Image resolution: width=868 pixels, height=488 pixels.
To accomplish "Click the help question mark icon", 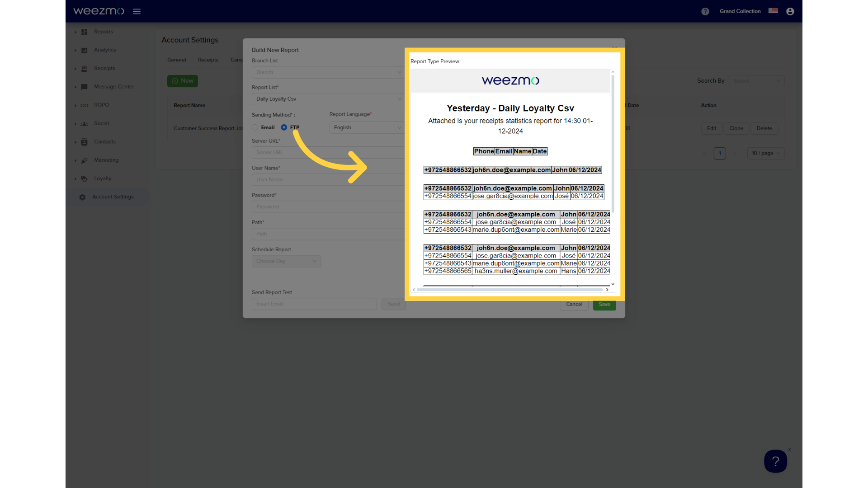I will pyautogui.click(x=705, y=11).
